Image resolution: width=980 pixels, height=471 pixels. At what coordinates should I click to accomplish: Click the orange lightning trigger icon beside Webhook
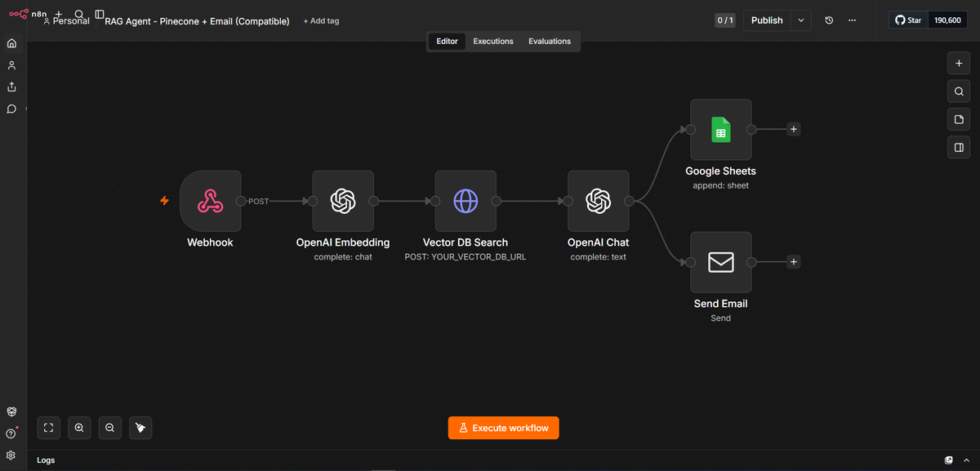click(x=164, y=201)
